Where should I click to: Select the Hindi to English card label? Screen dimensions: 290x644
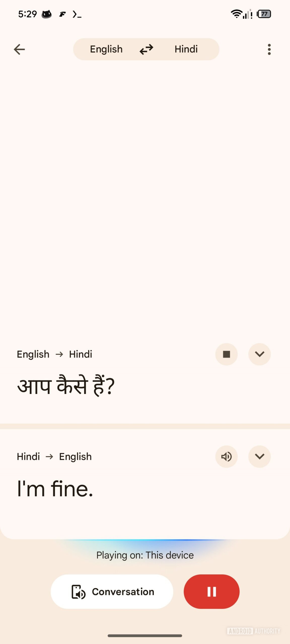(x=54, y=457)
